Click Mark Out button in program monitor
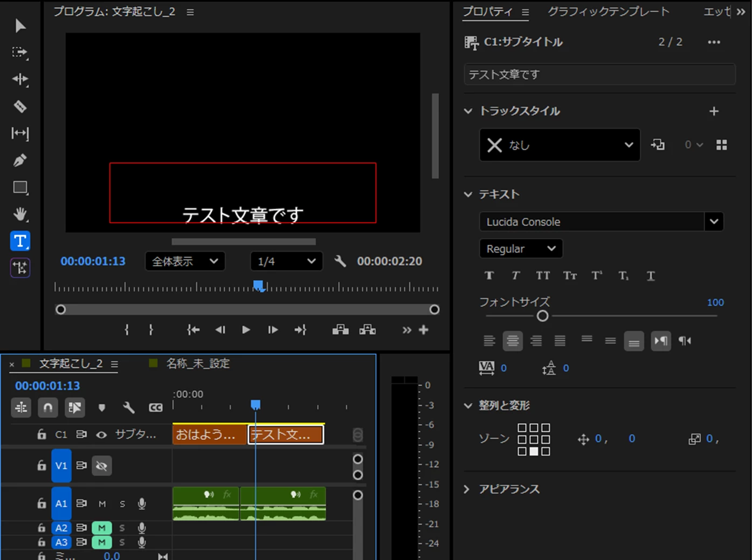 151,330
